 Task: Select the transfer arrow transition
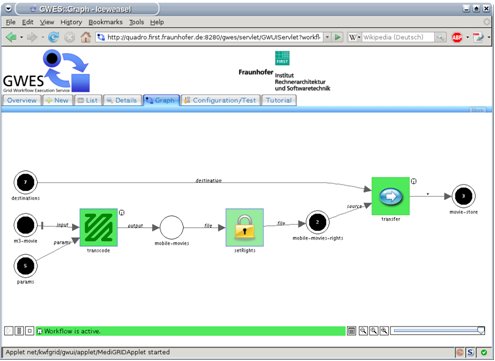[391, 196]
